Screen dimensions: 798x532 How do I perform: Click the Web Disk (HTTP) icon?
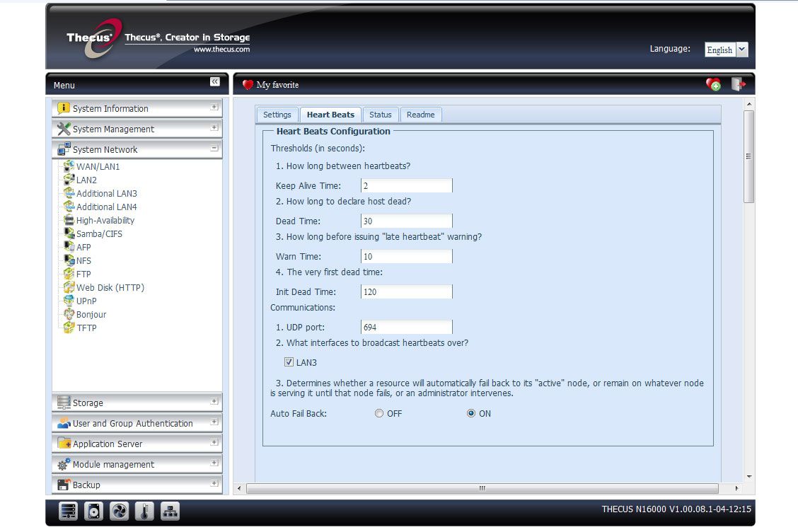tap(69, 287)
